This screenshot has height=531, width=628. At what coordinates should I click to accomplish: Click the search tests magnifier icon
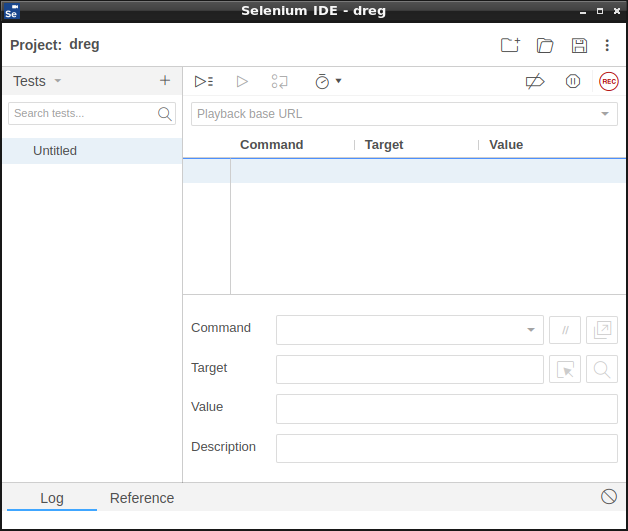[x=165, y=114]
